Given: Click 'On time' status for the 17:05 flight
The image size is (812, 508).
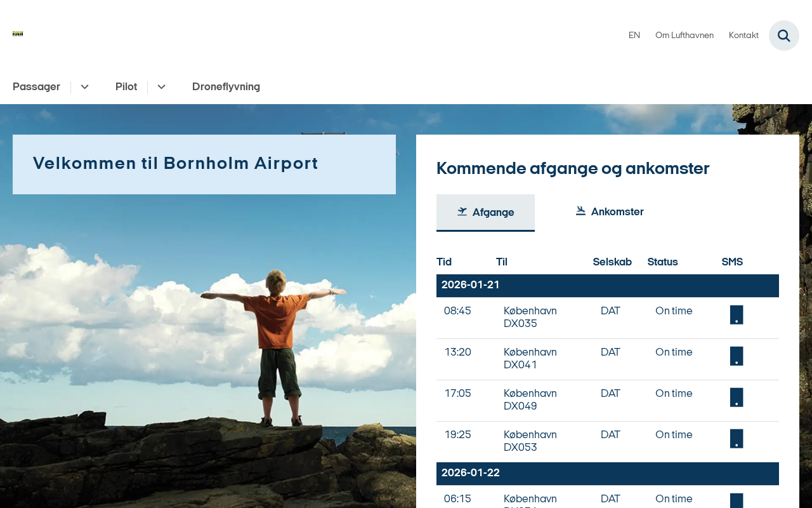Looking at the screenshot, I should pos(674,394).
